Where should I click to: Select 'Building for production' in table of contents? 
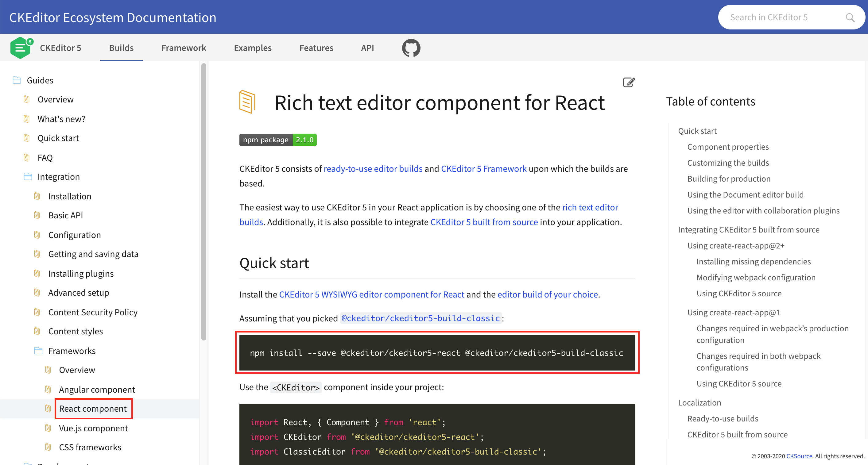729,179
